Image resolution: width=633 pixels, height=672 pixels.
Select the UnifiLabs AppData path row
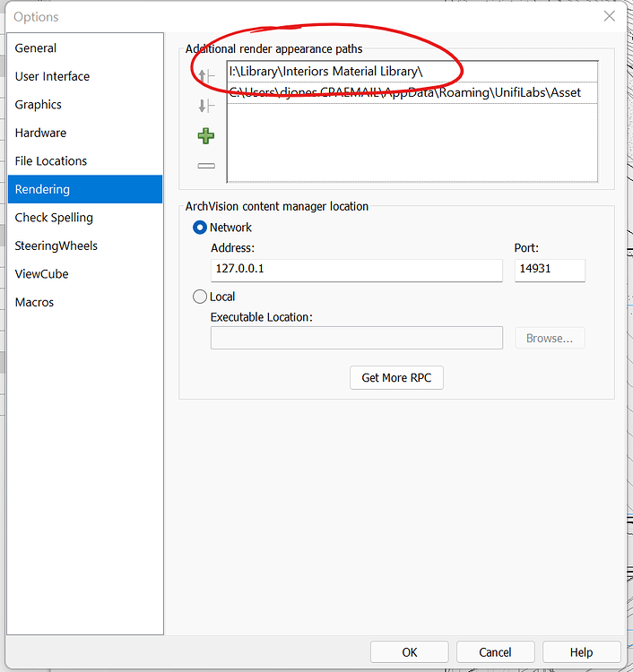(x=412, y=92)
